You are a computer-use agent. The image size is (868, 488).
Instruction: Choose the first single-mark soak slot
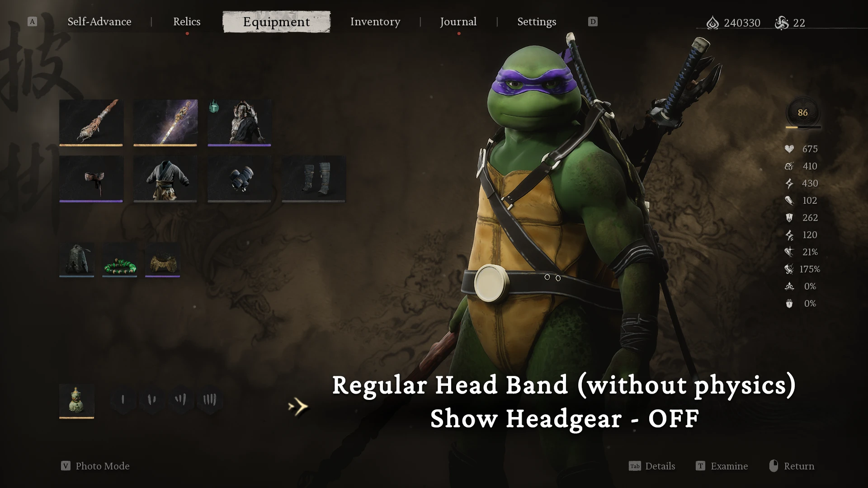(x=123, y=400)
